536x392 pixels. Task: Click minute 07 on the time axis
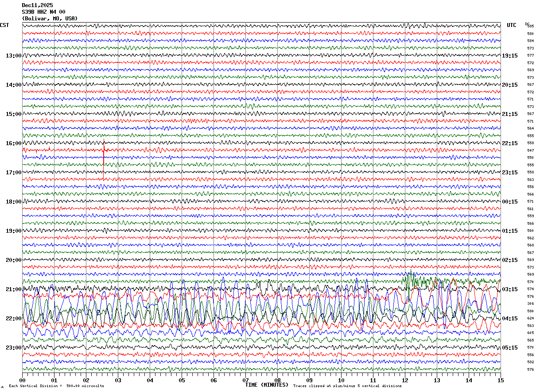(x=245, y=380)
